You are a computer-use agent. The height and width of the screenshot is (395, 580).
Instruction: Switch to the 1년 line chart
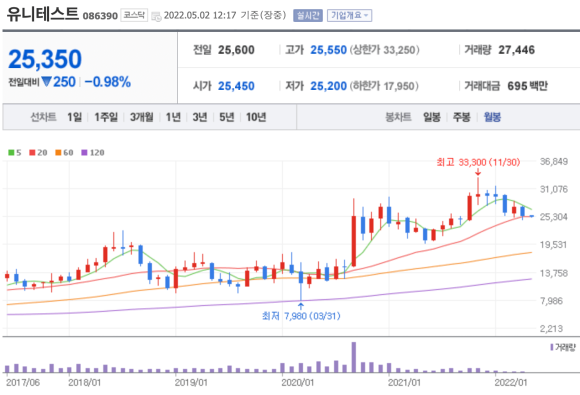173,117
